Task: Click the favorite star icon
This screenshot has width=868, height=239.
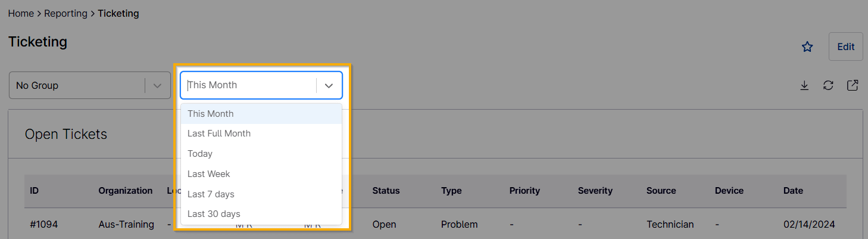Action: click(x=807, y=47)
